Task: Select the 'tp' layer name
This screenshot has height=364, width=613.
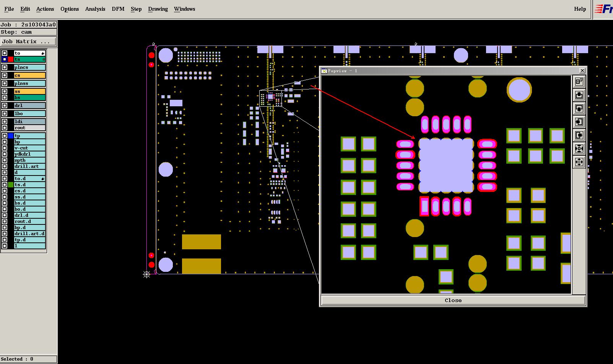Action: pyautogui.click(x=30, y=136)
